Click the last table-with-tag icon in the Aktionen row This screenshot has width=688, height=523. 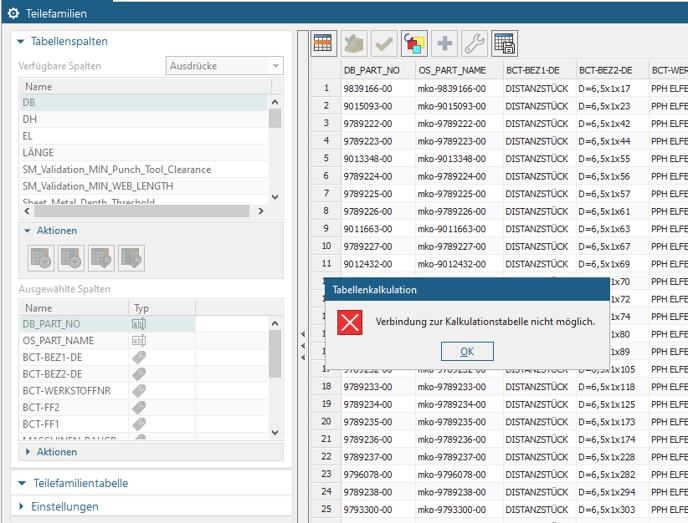[x=131, y=258]
